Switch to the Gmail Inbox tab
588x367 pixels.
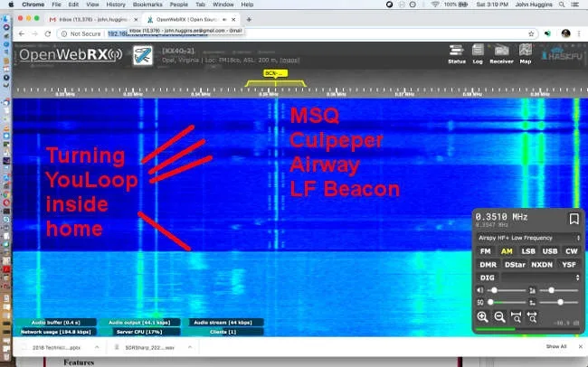tap(94, 19)
